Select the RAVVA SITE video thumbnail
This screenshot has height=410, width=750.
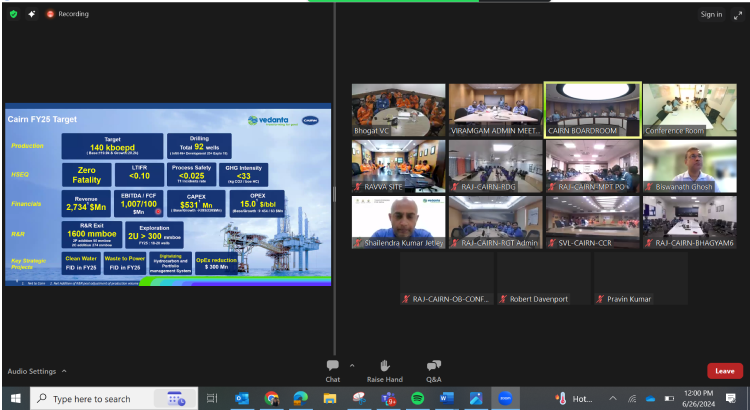398,165
